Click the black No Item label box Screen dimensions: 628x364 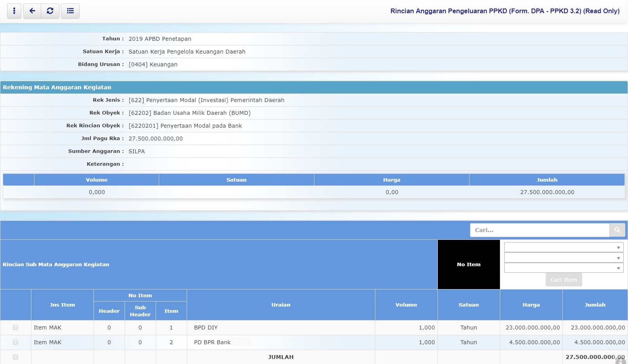pos(468,265)
